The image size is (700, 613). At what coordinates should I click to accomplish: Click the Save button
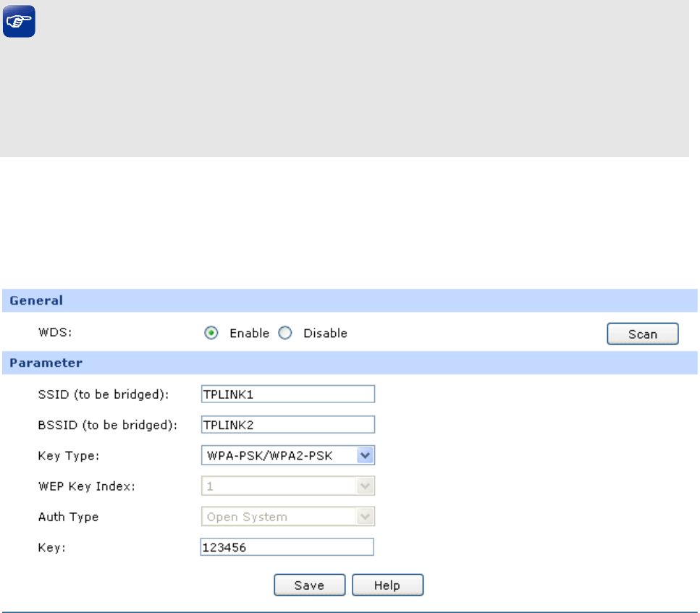pyautogui.click(x=309, y=585)
